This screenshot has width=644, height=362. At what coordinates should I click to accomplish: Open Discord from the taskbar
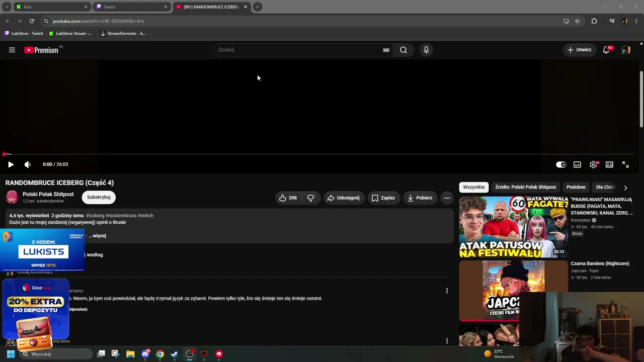coord(145,354)
